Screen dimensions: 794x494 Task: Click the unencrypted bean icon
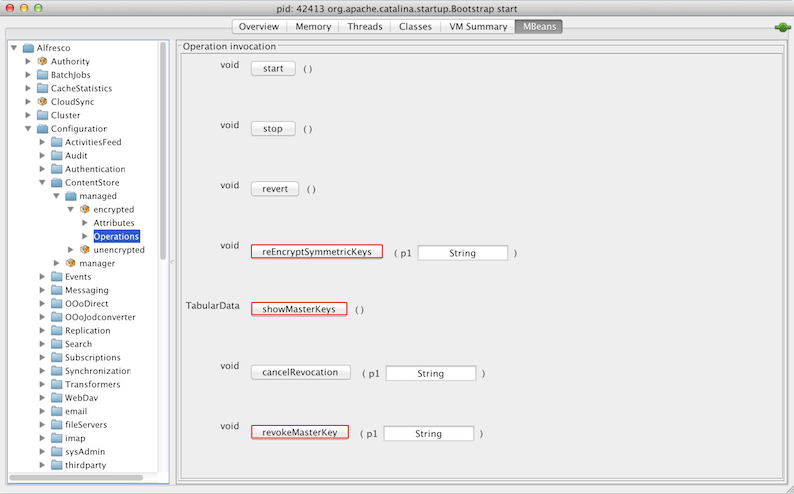coord(85,249)
